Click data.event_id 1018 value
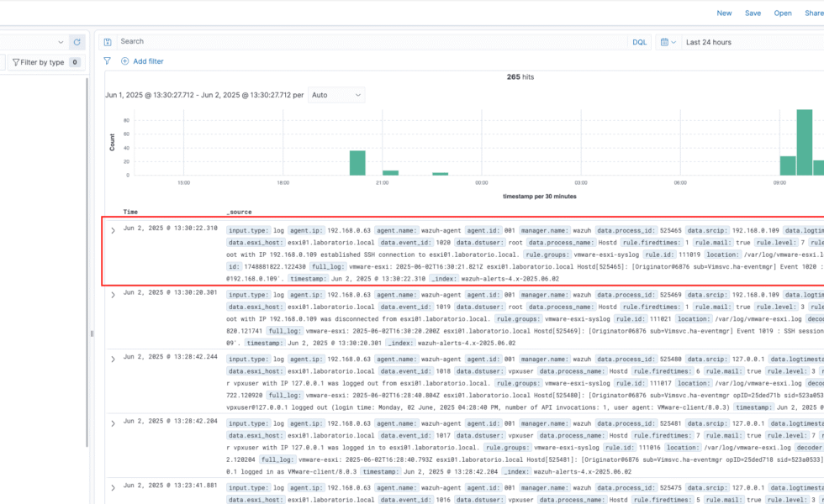Viewport: 824px width, 504px height. coord(443,371)
